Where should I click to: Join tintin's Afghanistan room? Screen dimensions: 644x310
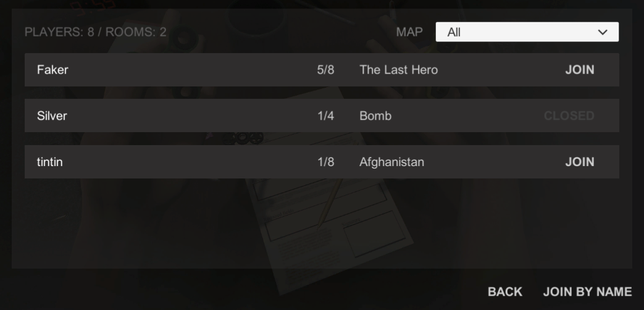click(x=580, y=162)
